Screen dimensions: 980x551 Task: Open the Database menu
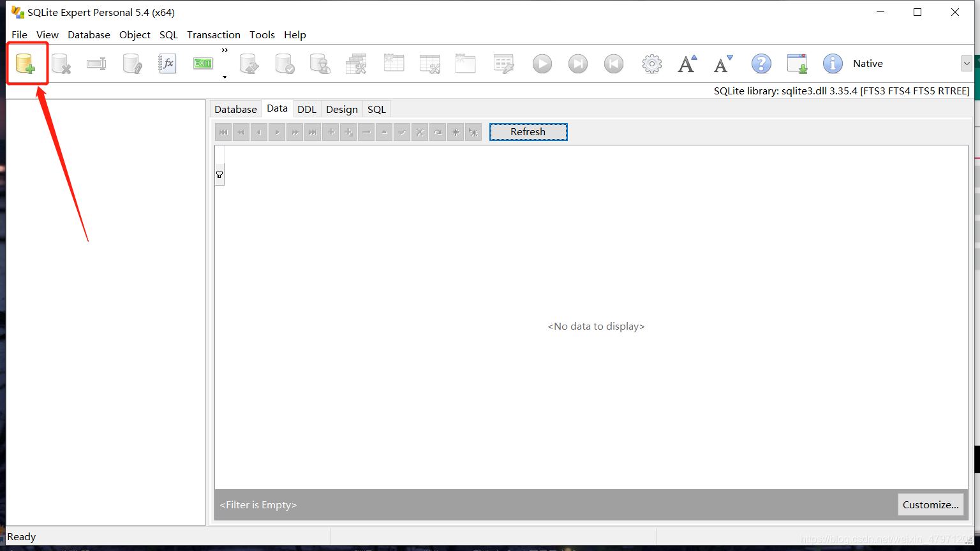[89, 34]
